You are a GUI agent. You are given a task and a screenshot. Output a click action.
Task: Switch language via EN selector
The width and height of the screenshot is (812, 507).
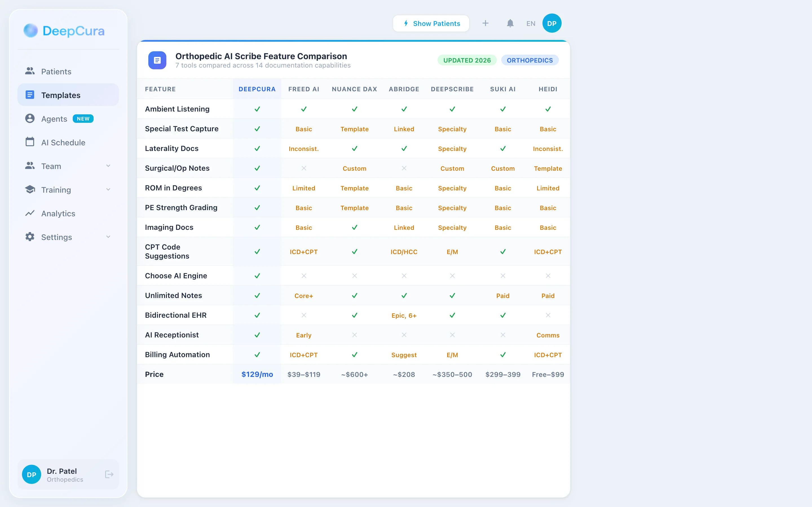[531, 23]
